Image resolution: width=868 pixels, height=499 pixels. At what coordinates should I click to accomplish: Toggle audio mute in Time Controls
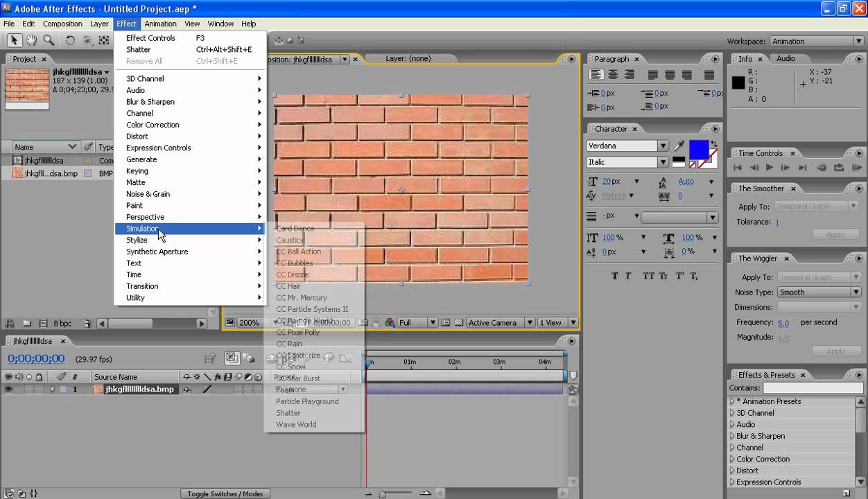pyautogui.click(x=822, y=168)
